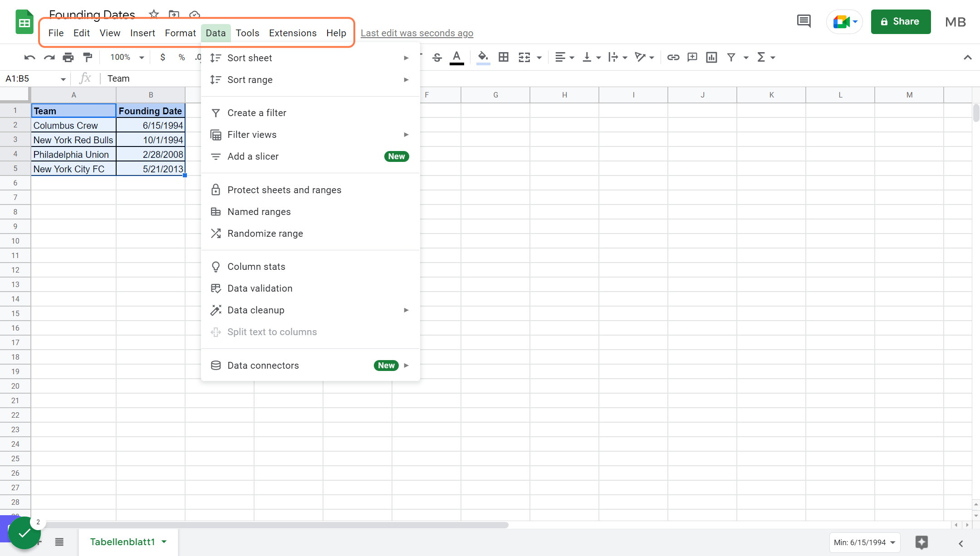Viewport: 980px width, 556px height.
Task: Open the borders tool
Action: [504, 57]
